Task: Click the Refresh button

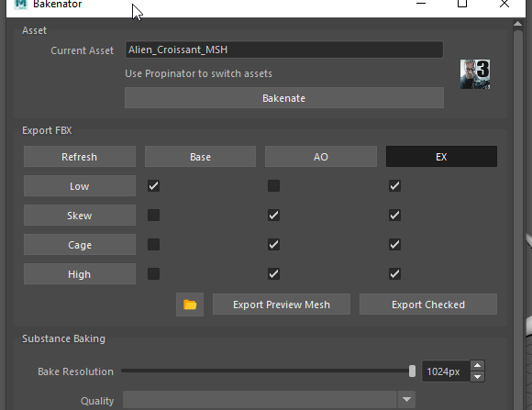Action: click(80, 157)
